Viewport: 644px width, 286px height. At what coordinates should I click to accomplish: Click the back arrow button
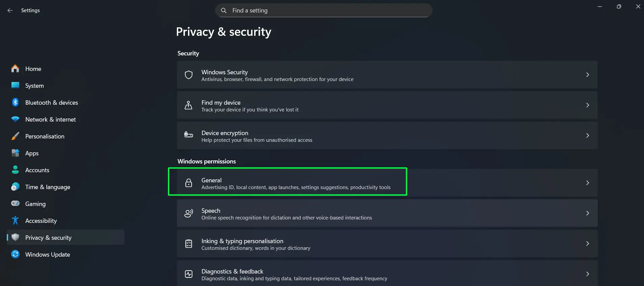[x=10, y=10]
